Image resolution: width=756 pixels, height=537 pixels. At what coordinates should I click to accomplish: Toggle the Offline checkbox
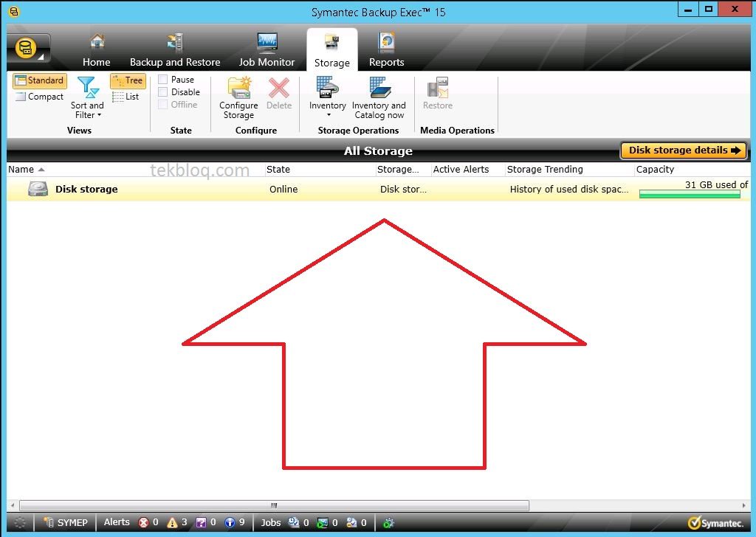coord(163,105)
